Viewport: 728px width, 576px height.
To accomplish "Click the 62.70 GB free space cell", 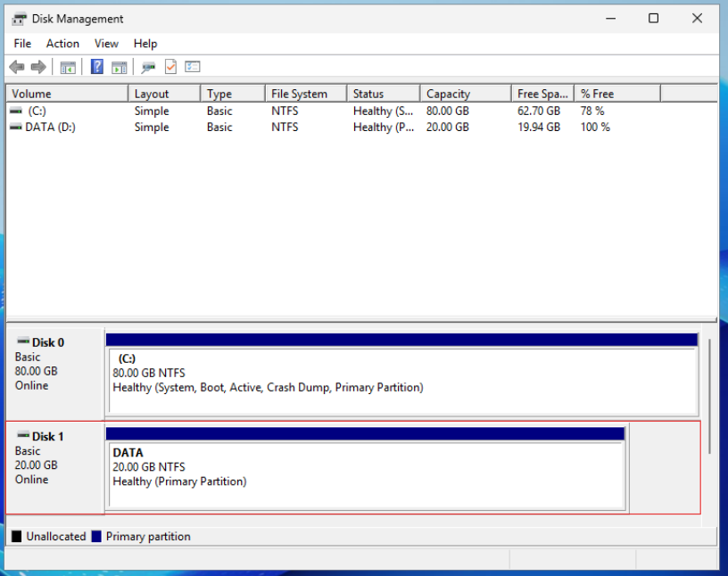I will coord(539,111).
